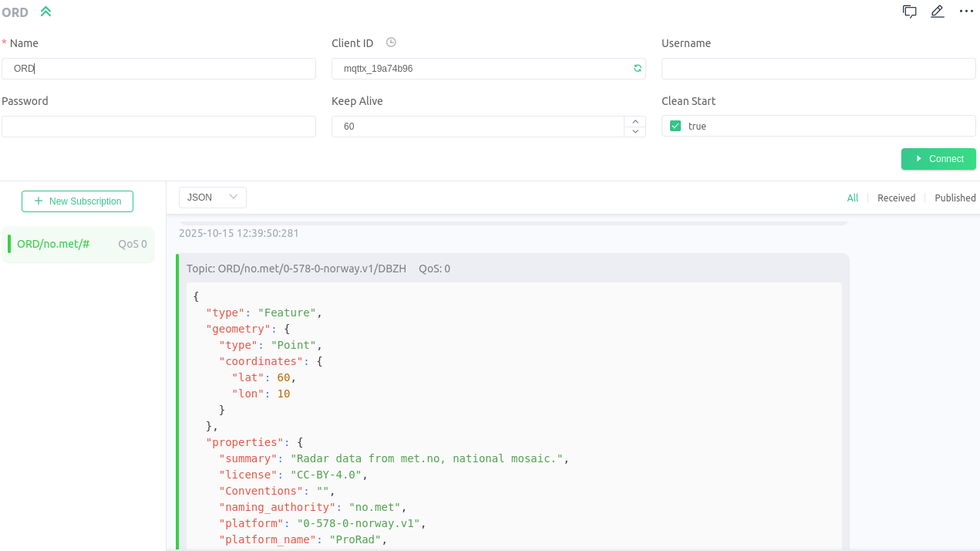Toggle the Clean Start checkbox
This screenshot has height=551, width=980.
click(x=675, y=126)
